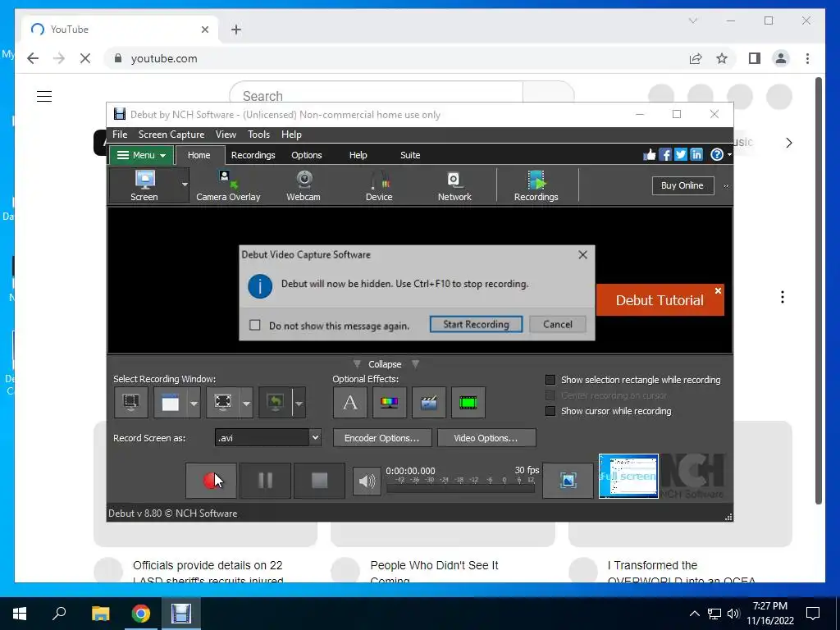Open the View menu
The width and height of the screenshot is (840, 630).
pyautogui.click(x=226, y=135)
